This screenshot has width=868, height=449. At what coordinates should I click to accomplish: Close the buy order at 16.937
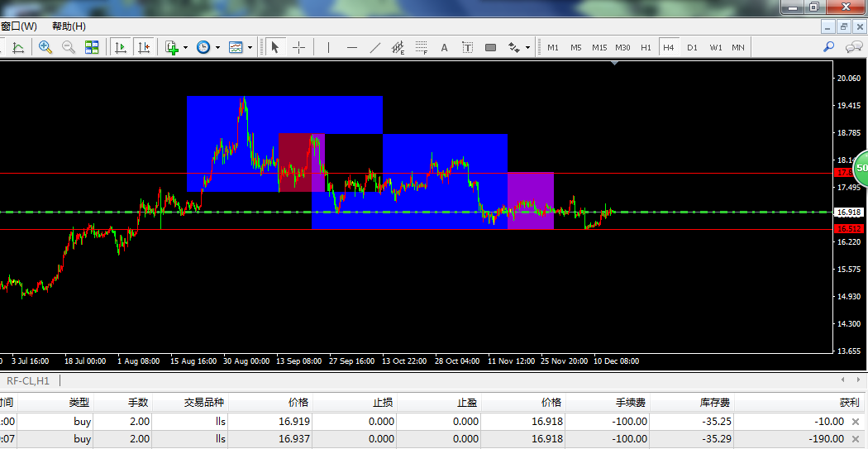pyautogui.click(x=856, y=439)
